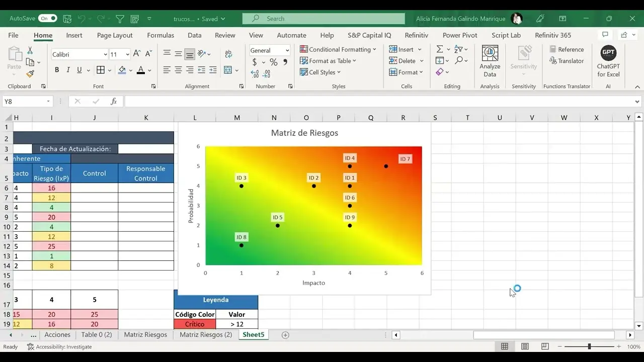The width and height of the screenshot is (644, 362).
Task: Expand the General number format dropdown
Action: click(x=287, y=50)
